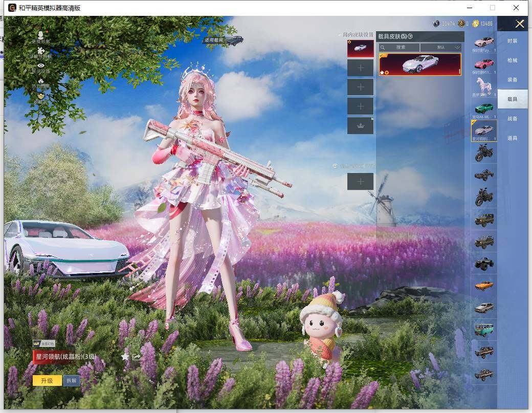Open the 装备 equipment tab
Viewport: 532px width, 413px height.
coord(513,79)
